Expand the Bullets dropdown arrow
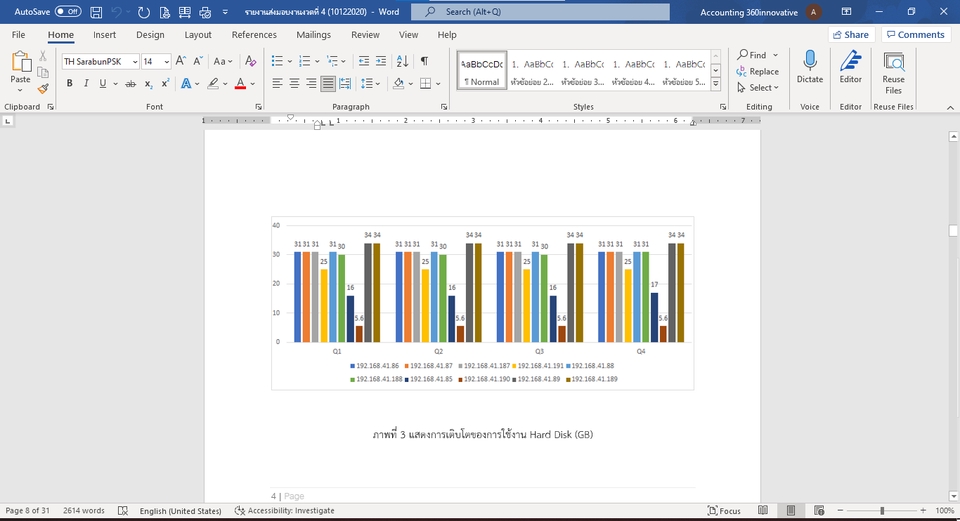Image resolution: width=960 pixels, height=521 pixels. (290, 61)
